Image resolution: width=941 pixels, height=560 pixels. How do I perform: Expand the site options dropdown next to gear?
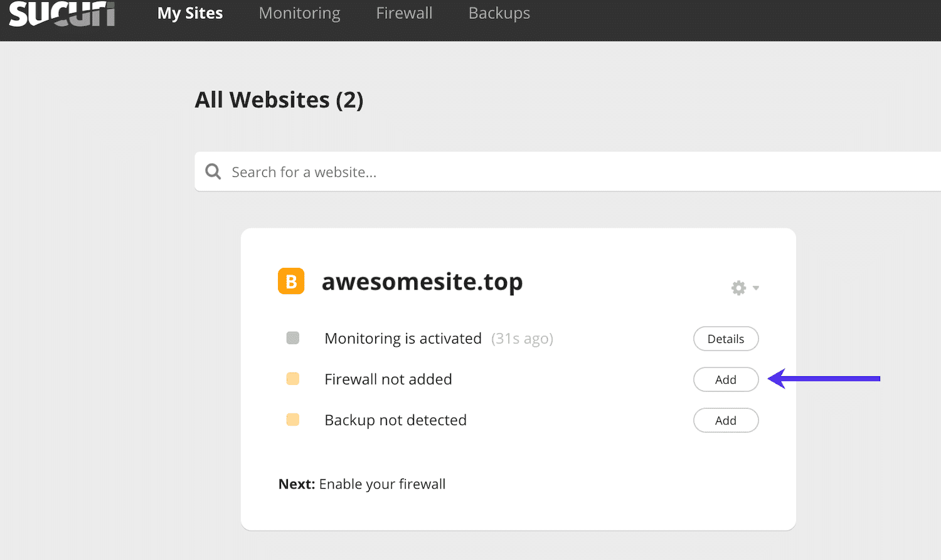click(x=757, y=288)
